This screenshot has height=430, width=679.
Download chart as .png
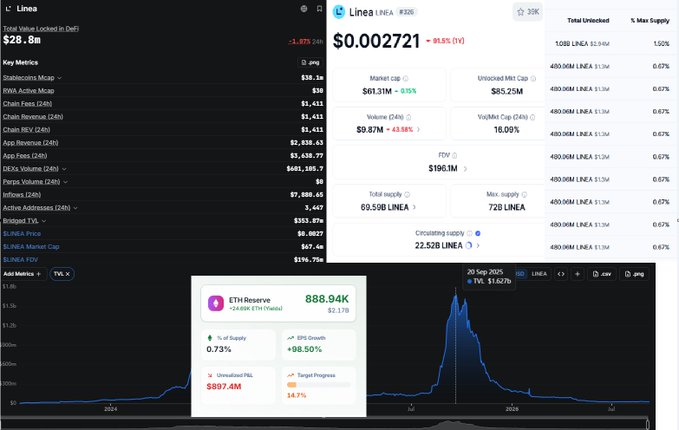pyautogui.click(x=634, y=274)
